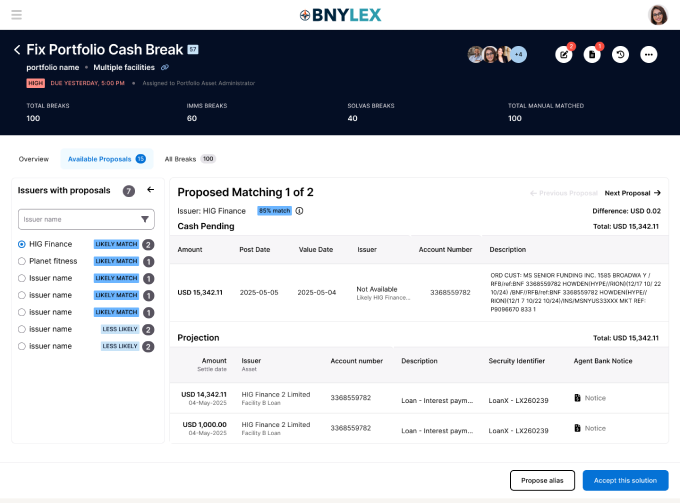
Task: View the +4 additional collaborators
Action: (518, 55)
